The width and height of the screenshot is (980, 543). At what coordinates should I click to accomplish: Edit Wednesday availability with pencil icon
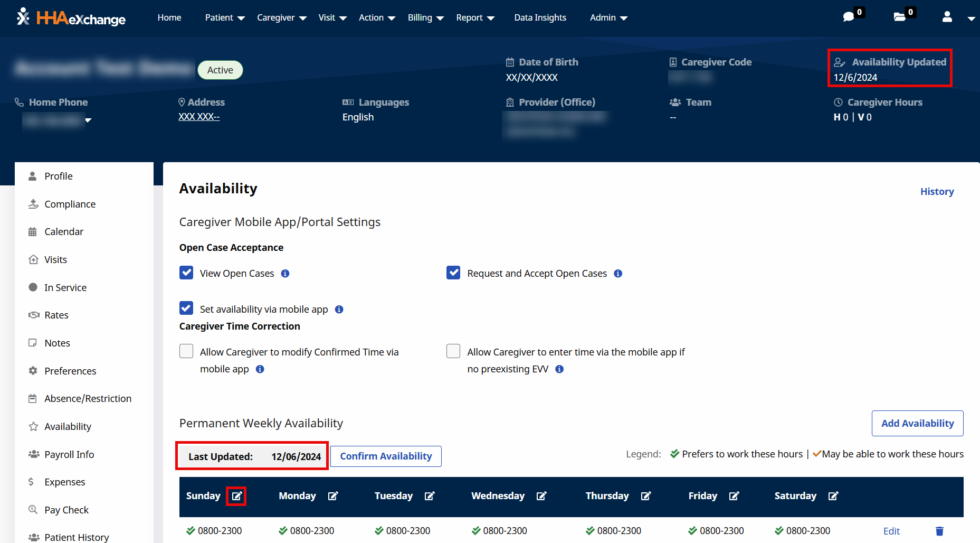542,495
